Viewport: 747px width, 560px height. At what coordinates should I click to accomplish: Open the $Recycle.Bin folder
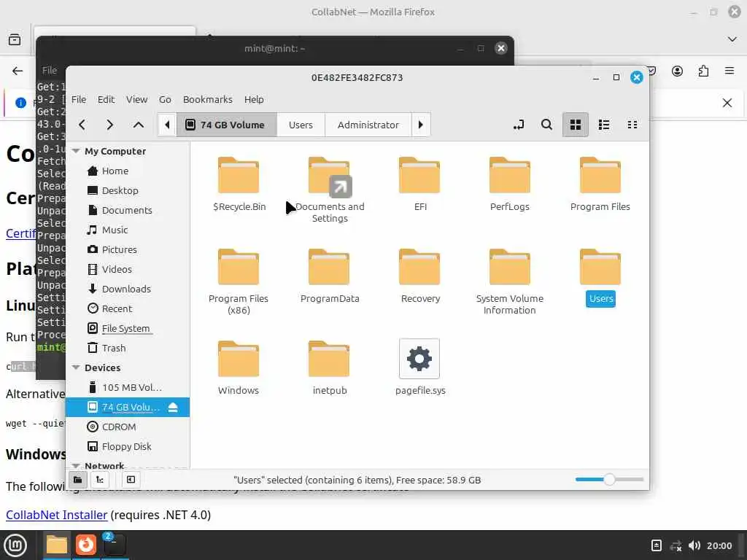click(x=239, y=184)
